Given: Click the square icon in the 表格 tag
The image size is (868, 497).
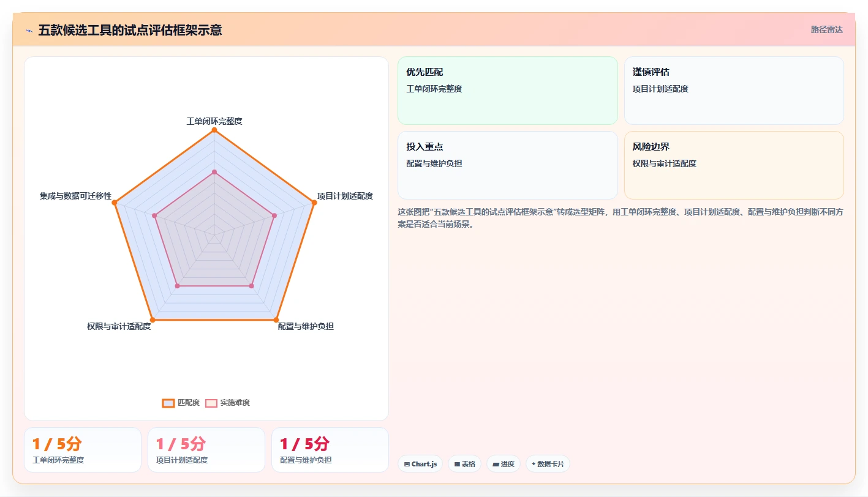Looking at the screenshot, I should 457,464.
